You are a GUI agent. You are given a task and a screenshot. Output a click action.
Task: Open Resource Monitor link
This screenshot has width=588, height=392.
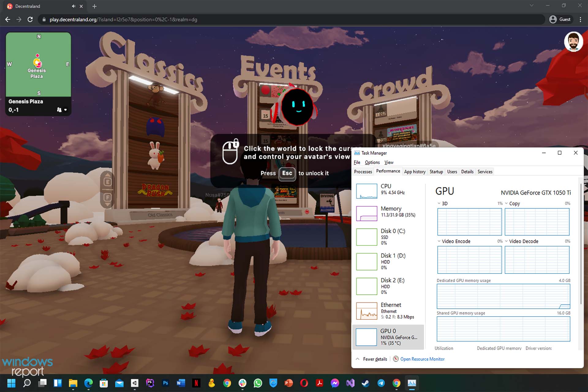click(422, 359)
